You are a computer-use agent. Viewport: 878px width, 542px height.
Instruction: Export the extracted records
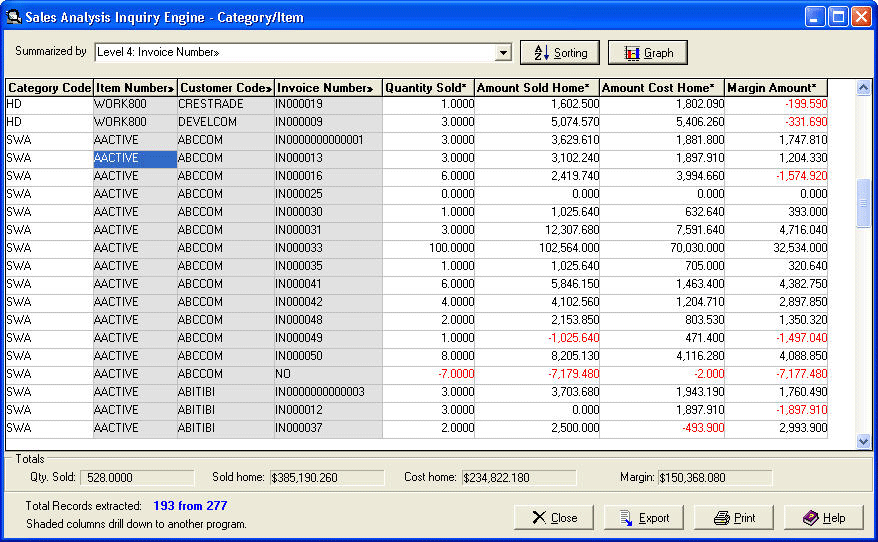tap(644, 518)
